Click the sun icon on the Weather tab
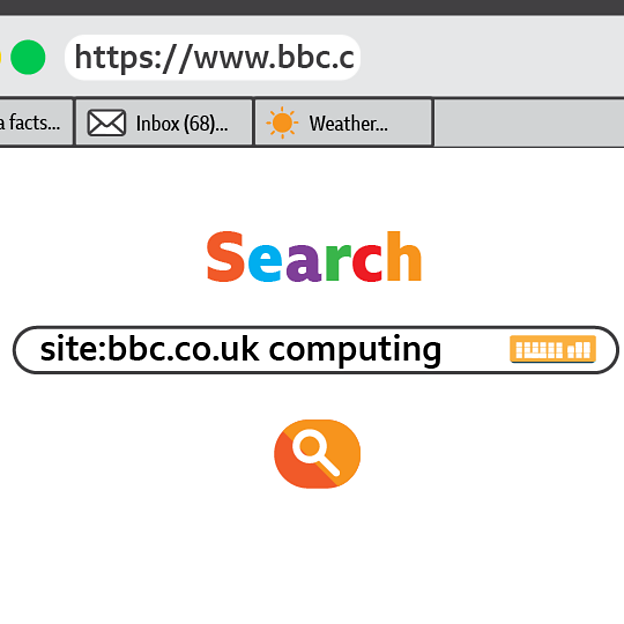 click(282, 123)
